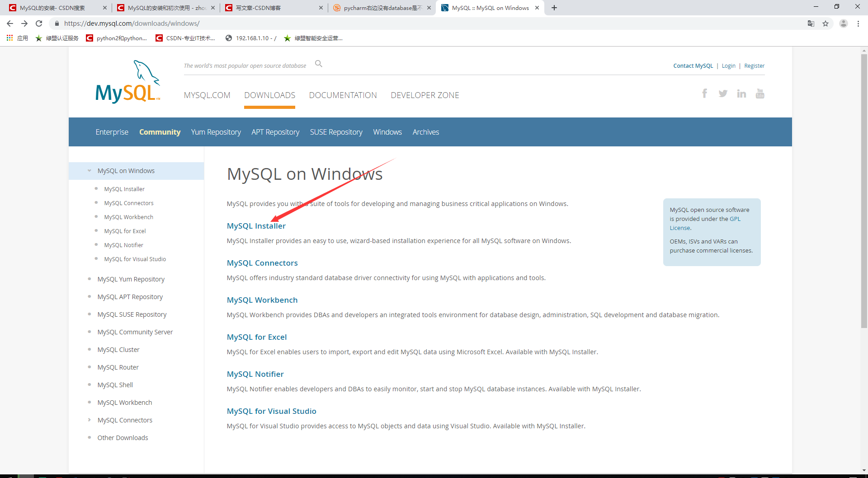868x478 pixels.
Task: Click Contact MySQL link
Action: click(x=693, y=66)
